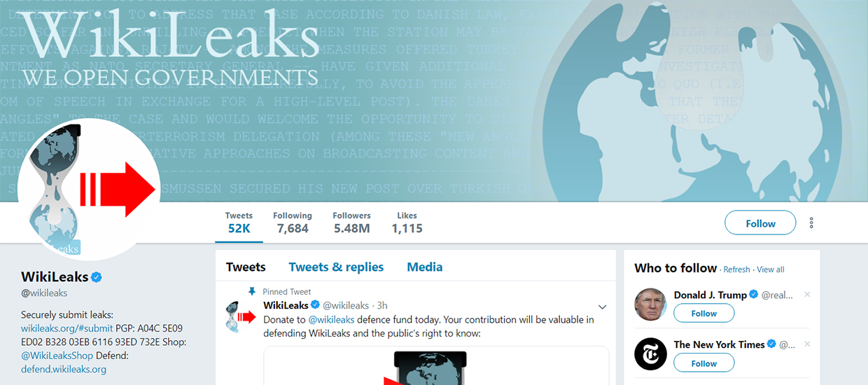Open the Likes 1,115 list

pos(407,223)
